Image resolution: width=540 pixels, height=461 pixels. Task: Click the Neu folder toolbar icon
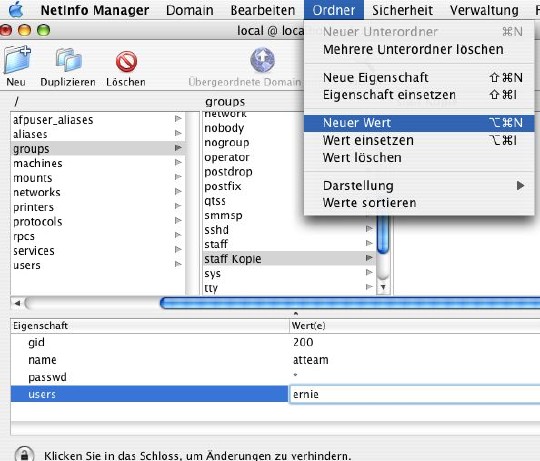(x=17, y=60)
